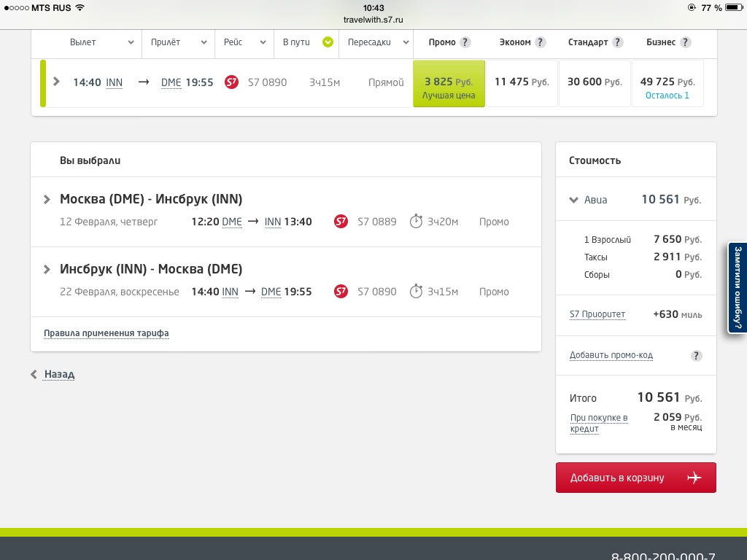Click the Сборы 0 Руб. value
Image resolution: width=747 pixels, height=560 pixels.
coord(689,275)
